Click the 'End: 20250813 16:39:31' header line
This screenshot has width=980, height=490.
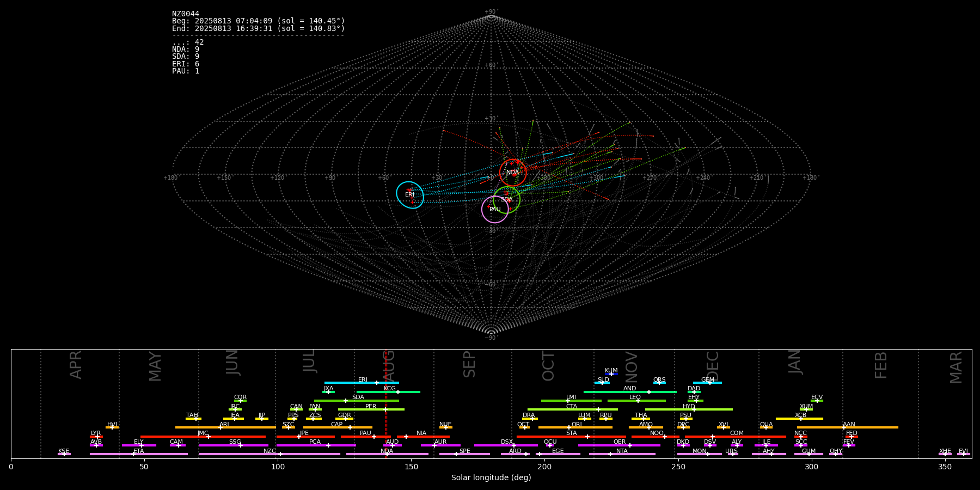pyautogui.click(x=259, y=28)
